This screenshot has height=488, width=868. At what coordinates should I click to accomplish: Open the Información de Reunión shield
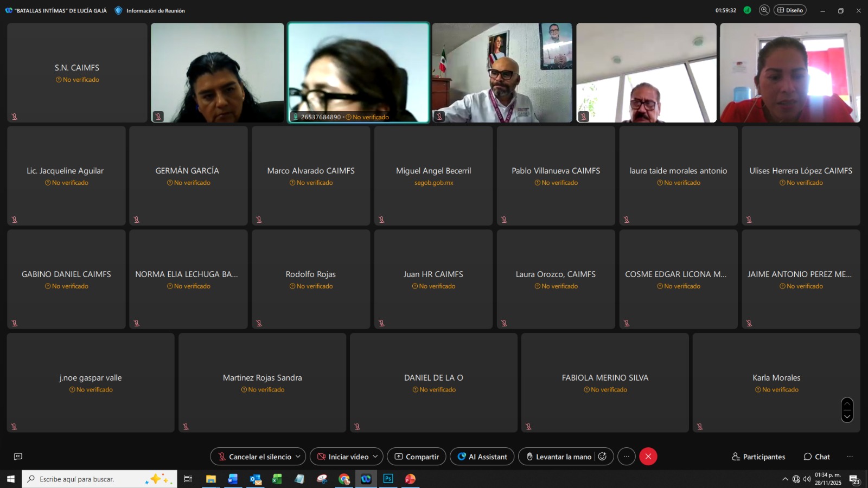[118, 10]
